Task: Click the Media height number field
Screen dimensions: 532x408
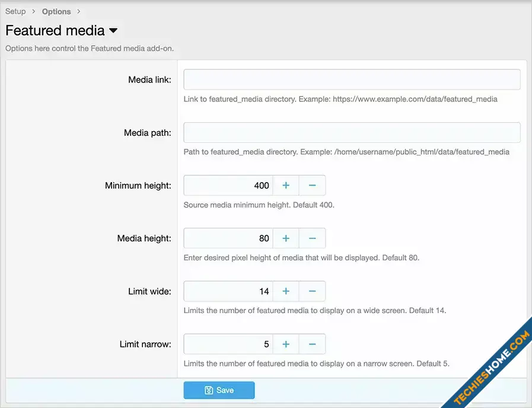Action: [x=228, y=238]
